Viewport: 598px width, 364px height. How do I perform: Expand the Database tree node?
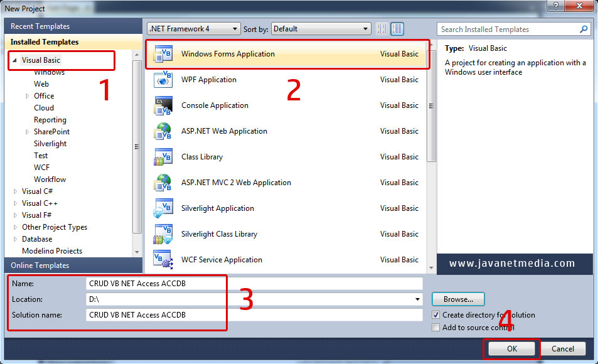point(15,239)
